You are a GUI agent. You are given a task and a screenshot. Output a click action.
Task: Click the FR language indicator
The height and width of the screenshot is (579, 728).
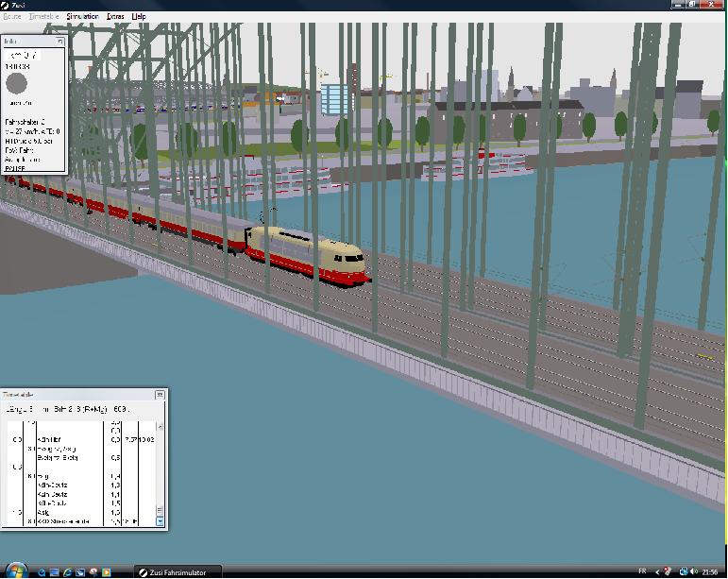pyautogui.click(x=643, y=571)
